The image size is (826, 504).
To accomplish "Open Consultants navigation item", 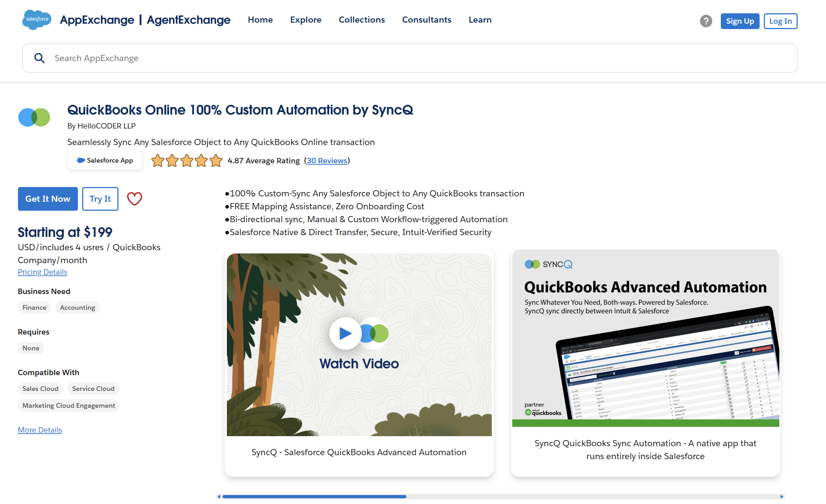I will click(x=427, y=20).
